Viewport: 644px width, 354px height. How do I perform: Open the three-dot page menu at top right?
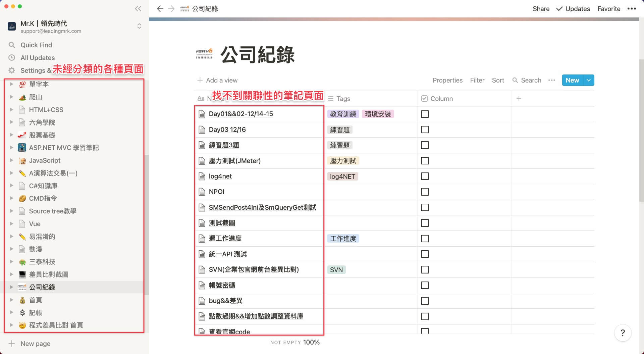632,9
